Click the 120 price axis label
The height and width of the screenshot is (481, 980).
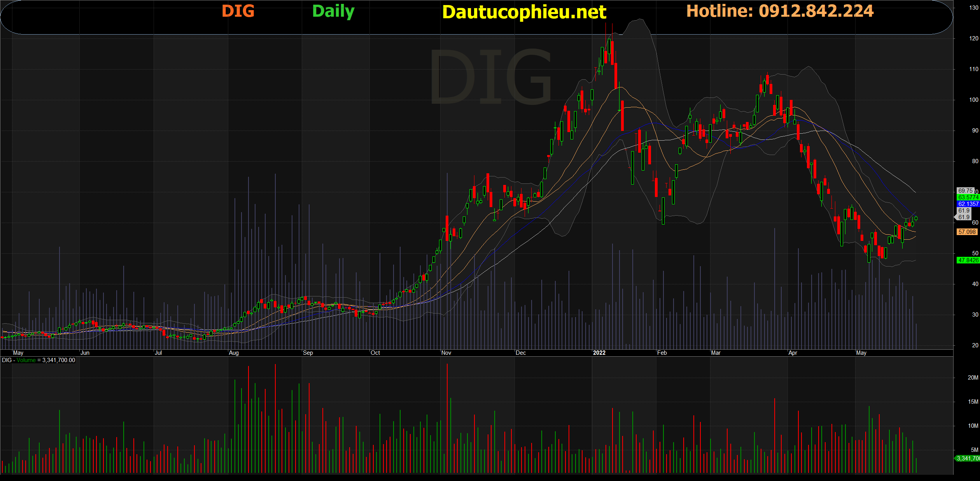(x=973, y=38)
